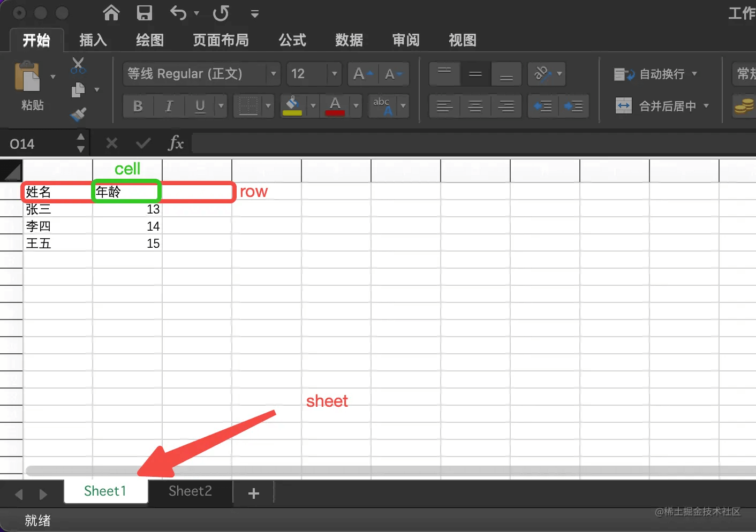Toggle Bold formatting
This screenshot has width=756, height=532.
[138, 106]
